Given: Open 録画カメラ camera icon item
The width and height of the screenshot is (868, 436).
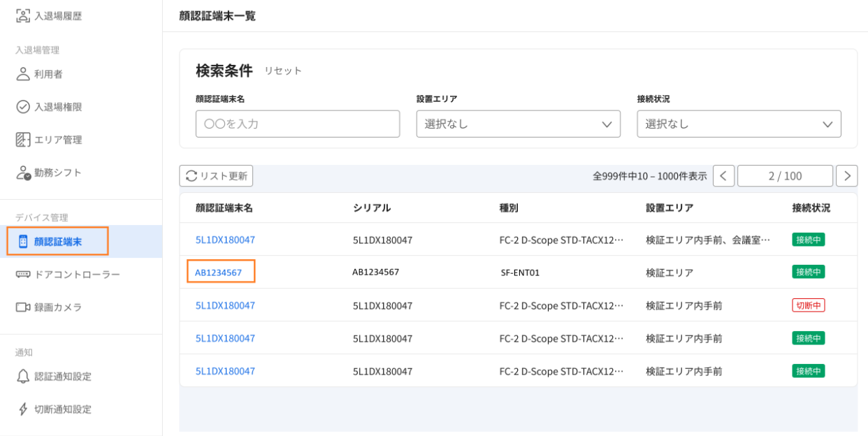Looking at the screenshot, I should coord(23,307).
